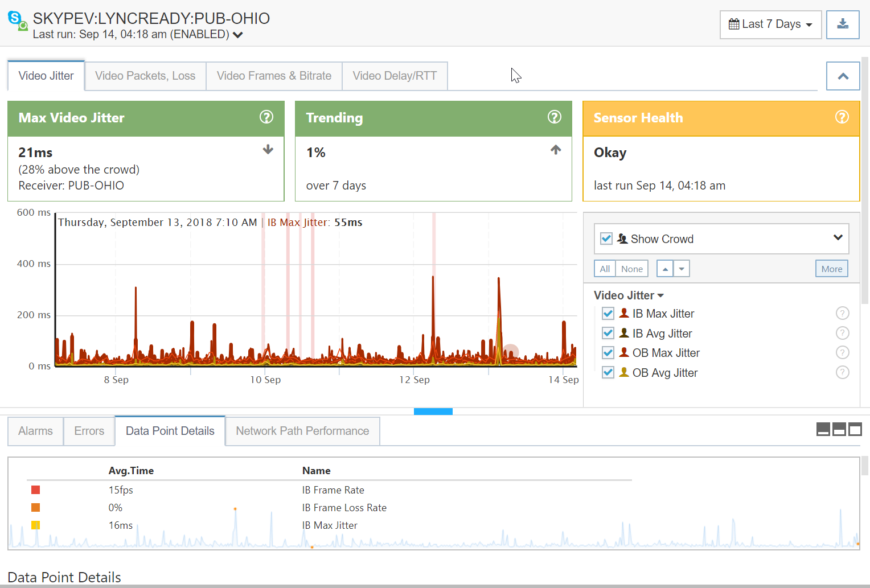The image size is (870, 588).
Task: Switch to the full-height bottom panel layout
Action: [855, 429]
